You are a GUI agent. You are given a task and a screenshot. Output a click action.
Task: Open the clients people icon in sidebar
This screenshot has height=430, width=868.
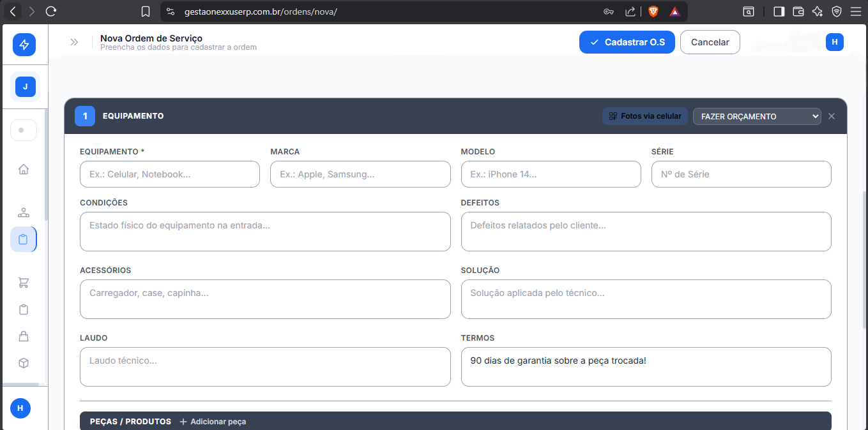[x=24, y=212]
